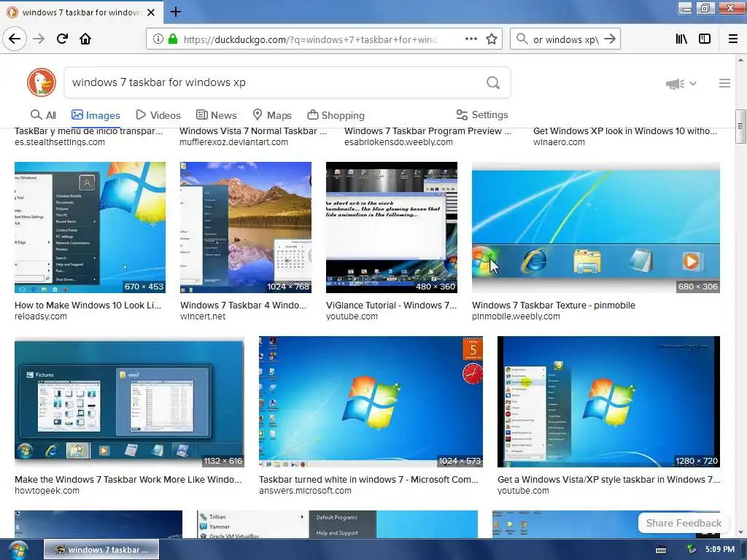Click the scrollbar down arrow
Screen dimensions: 747x560
pos(740,532)
